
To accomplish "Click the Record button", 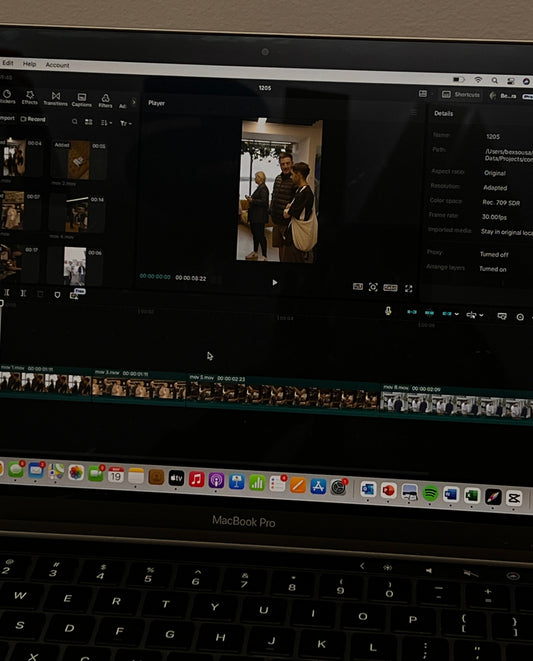I will 33,119.
